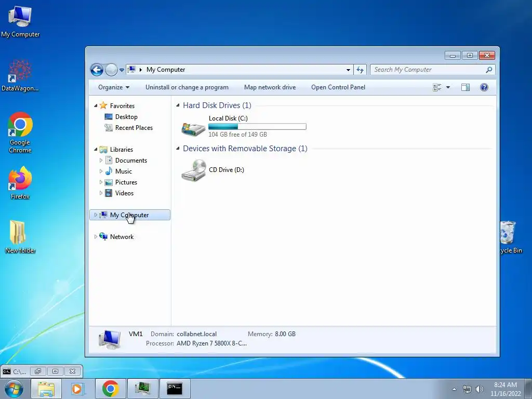Viewport: 532px width, 399px height.
Task: Collapse Devices with Removable Storage group
Action: coord(178,148)
